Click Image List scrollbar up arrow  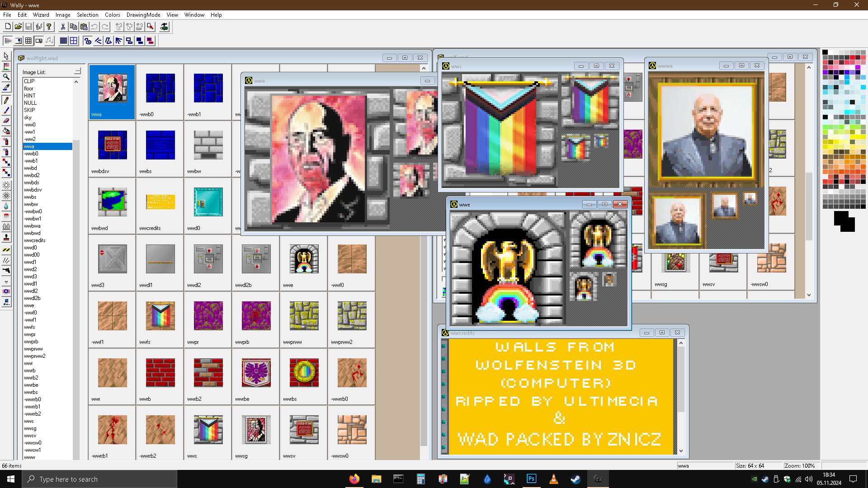click(x=76, y=82)
